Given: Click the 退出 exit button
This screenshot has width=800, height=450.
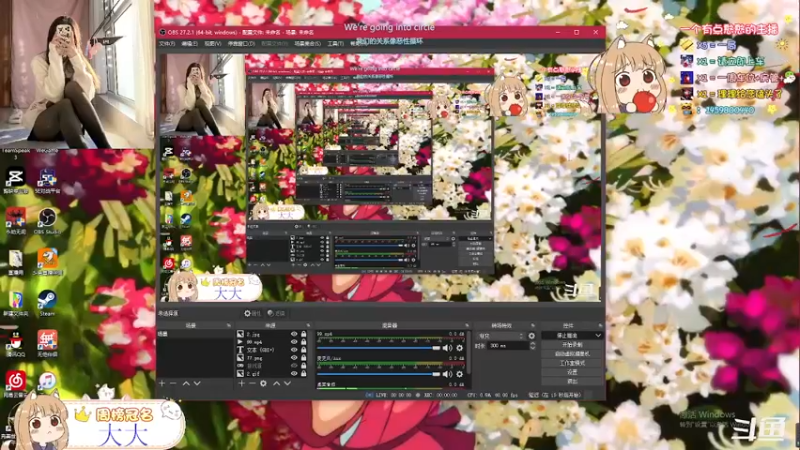Looking at the screenshot, I should (572, 381).
